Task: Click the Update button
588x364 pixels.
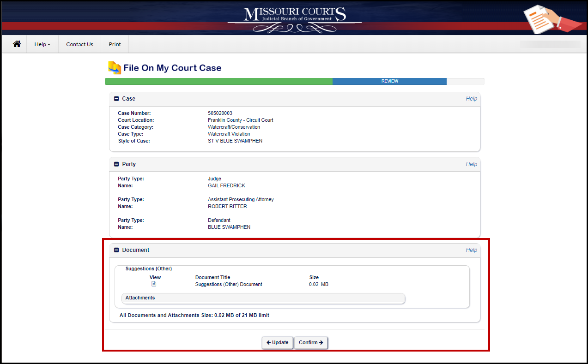Action: tap(278, 343)
